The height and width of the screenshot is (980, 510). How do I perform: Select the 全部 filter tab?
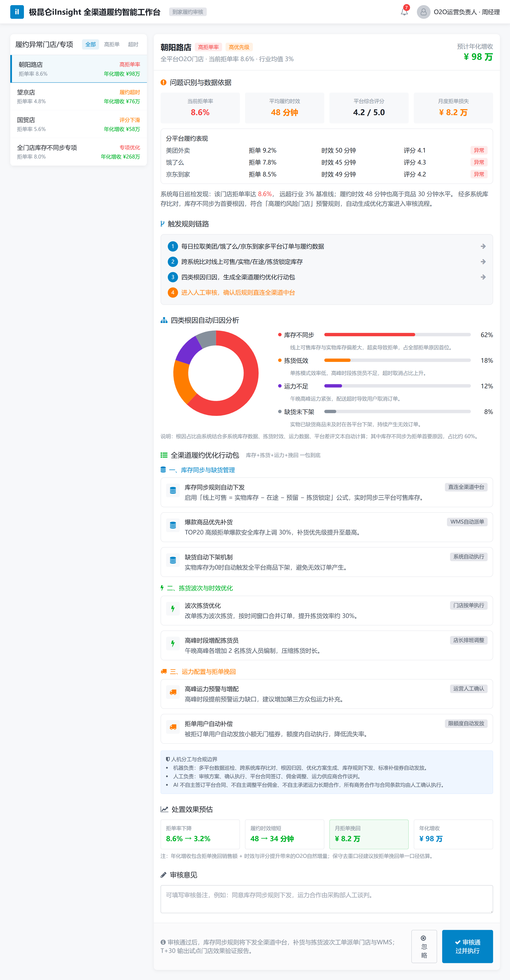tap(91, 44)
